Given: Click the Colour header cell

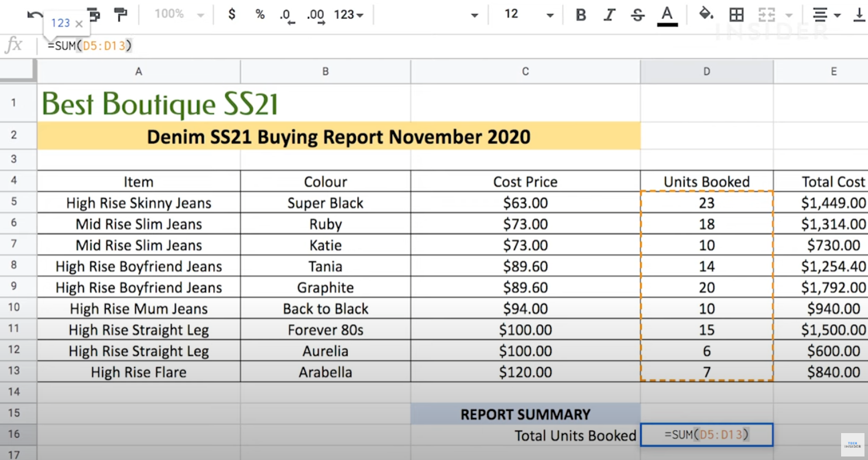Looking at the screenshot, I should pyautogui.click(x=325, y=181).
